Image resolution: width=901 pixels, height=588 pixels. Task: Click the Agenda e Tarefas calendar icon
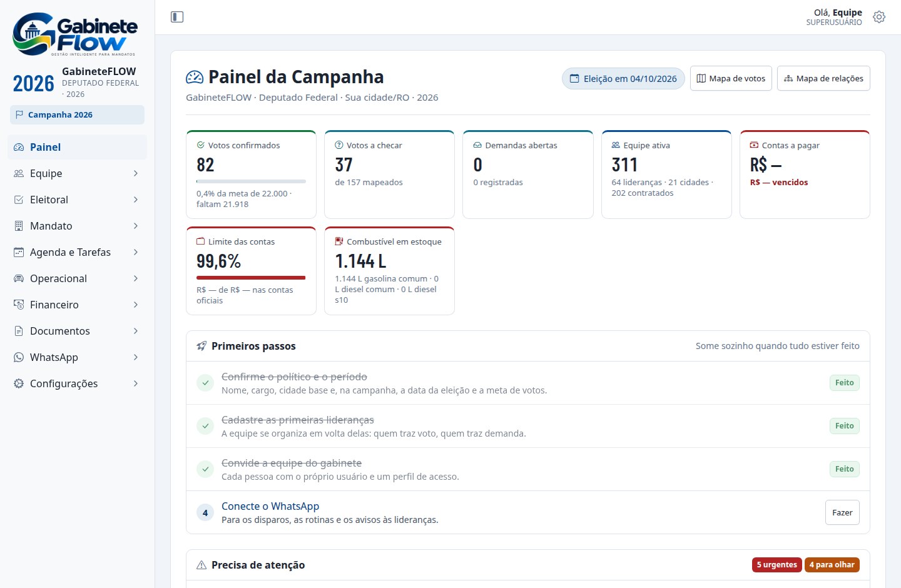tap(19, 252)
